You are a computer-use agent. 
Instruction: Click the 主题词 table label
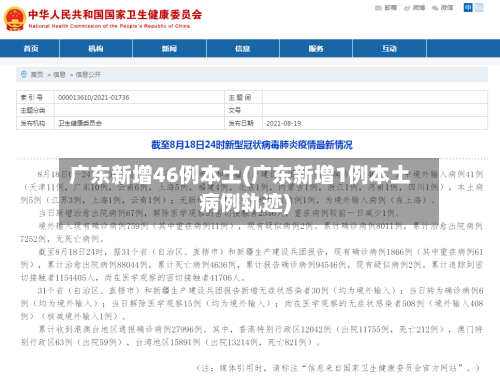[239, 98]
